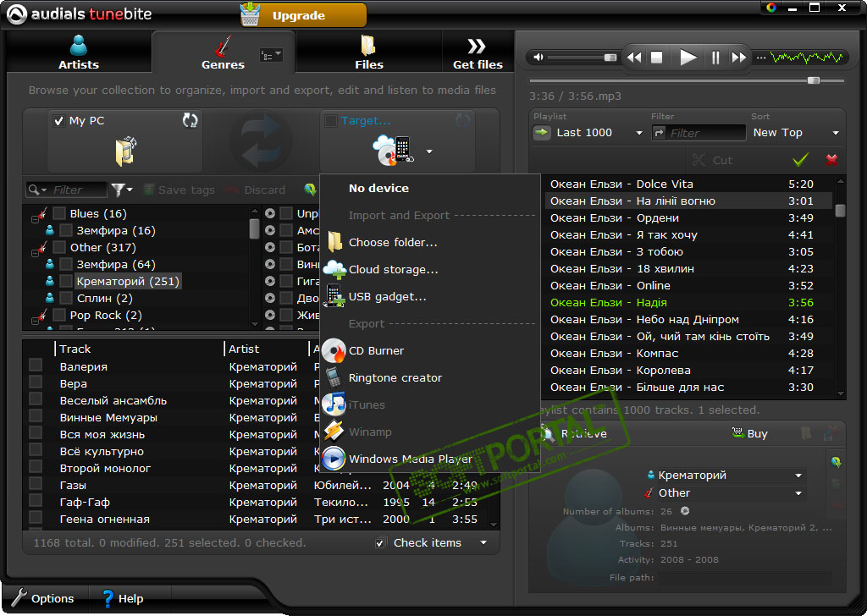Click the red X delete icon
The width and height of the screenshot is (867, 616).
831,160
